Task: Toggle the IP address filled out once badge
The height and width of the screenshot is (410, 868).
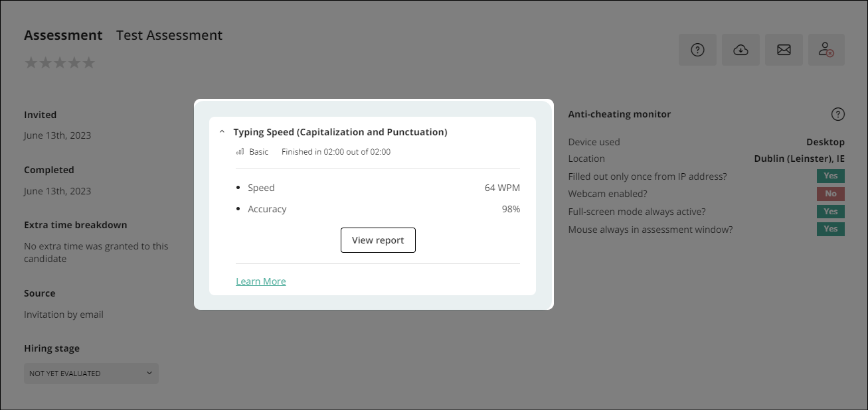Action: [830, 175]
